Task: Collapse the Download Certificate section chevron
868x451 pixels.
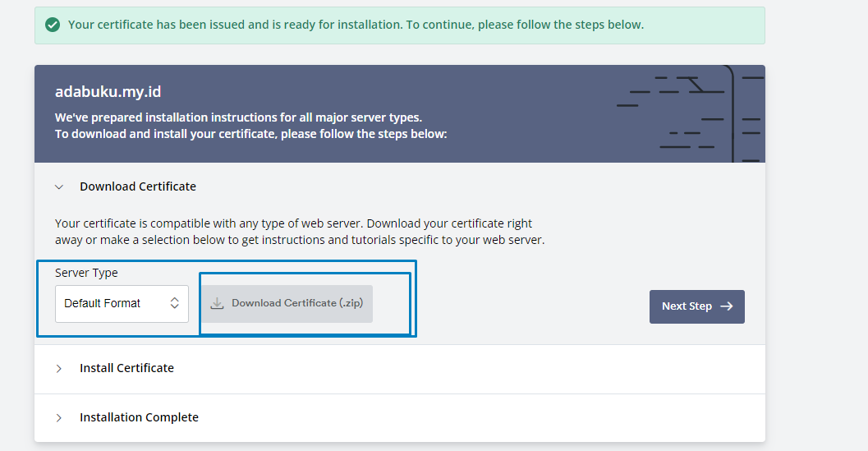Action: (59, 187)
